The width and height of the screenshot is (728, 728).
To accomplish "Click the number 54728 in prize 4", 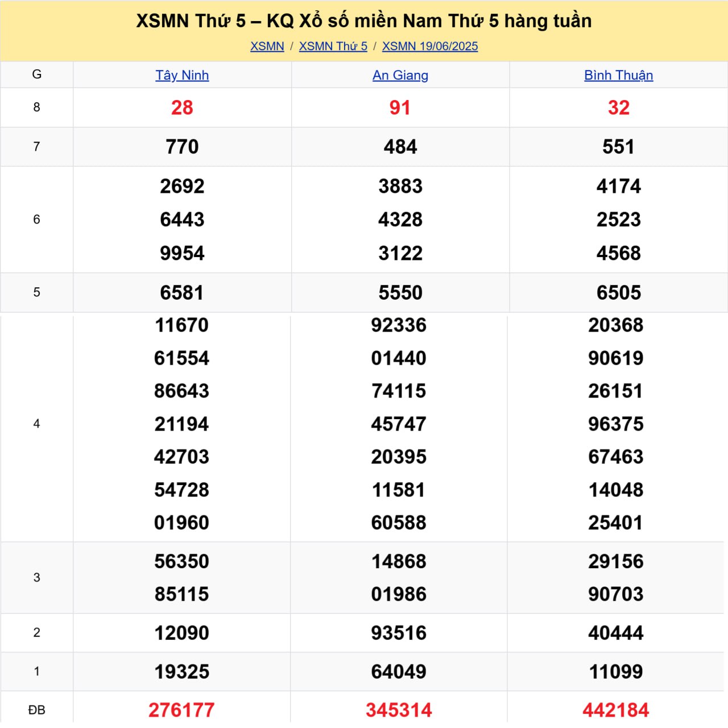I will 182,490.
